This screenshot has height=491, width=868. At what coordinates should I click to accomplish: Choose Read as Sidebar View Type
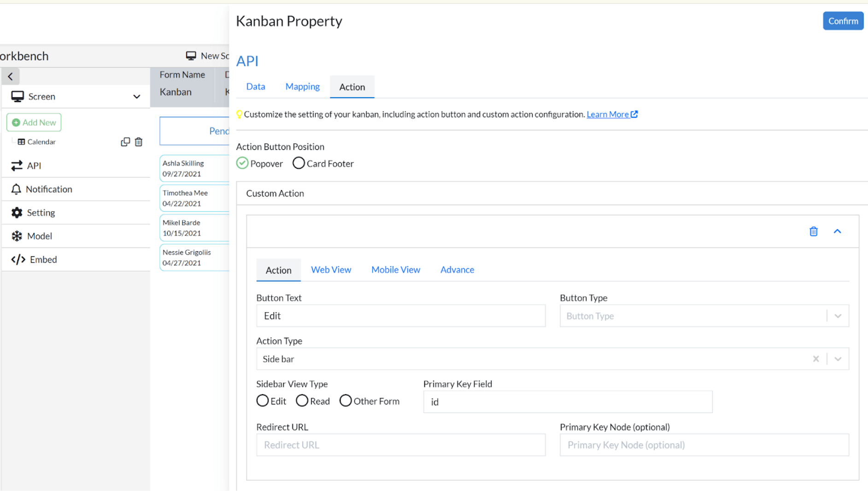pyautogui.click(x=302, y=401)
